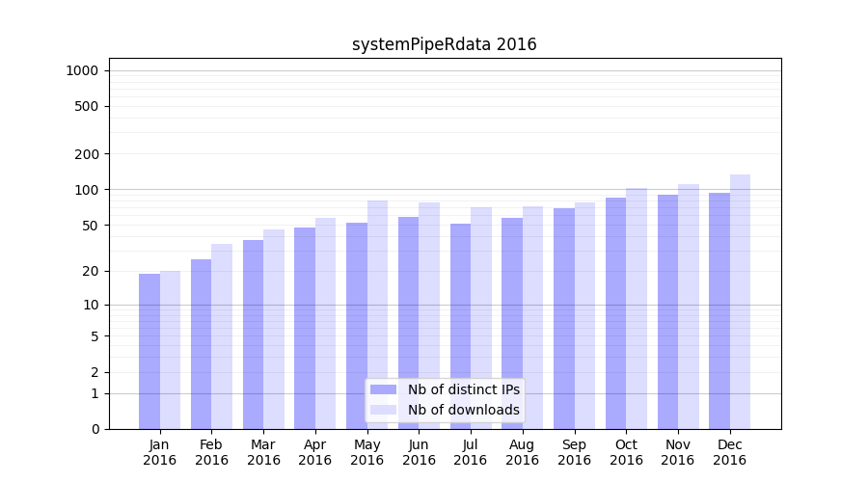
Task: Click the 0 y-axis tick label
Action: coord(95,429)
